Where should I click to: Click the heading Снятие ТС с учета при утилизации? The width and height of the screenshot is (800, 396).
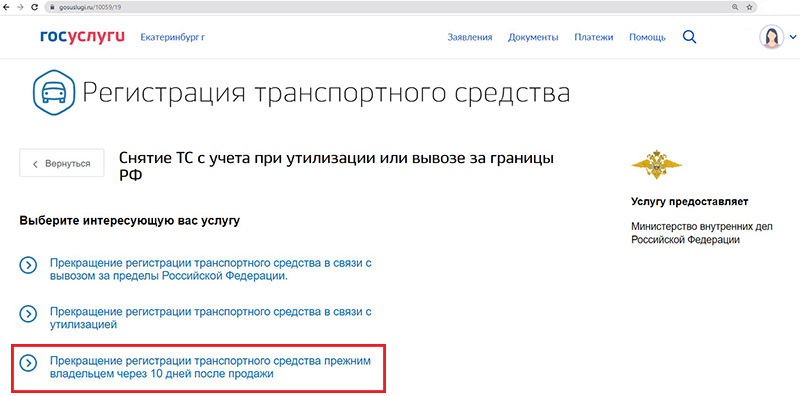(337, 166)
